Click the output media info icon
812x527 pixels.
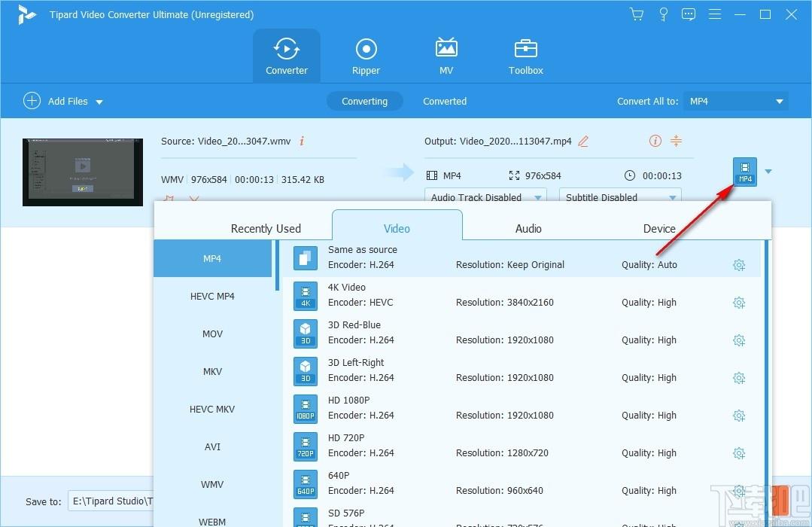point(655,141)
